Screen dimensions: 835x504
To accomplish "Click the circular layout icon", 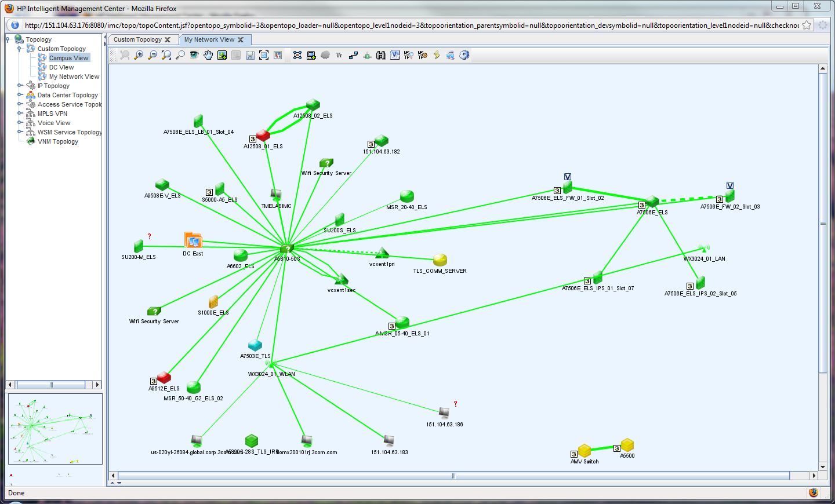I will click(x=297, y=55).
